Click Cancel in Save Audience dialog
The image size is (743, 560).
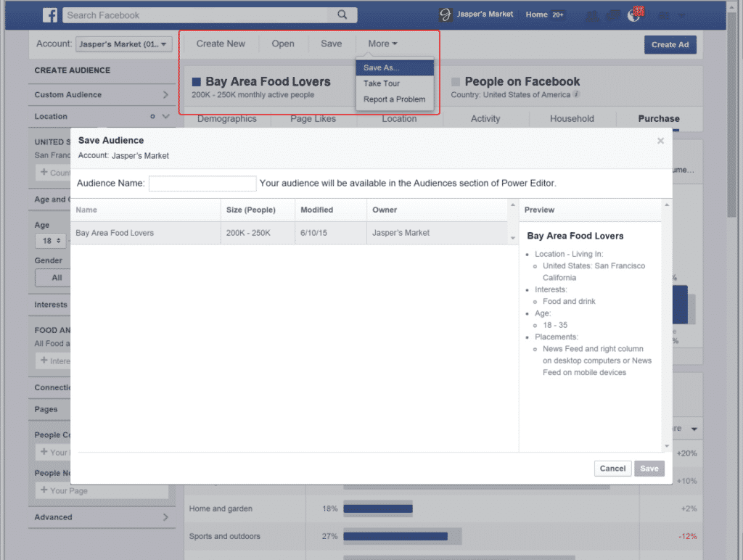612,469
